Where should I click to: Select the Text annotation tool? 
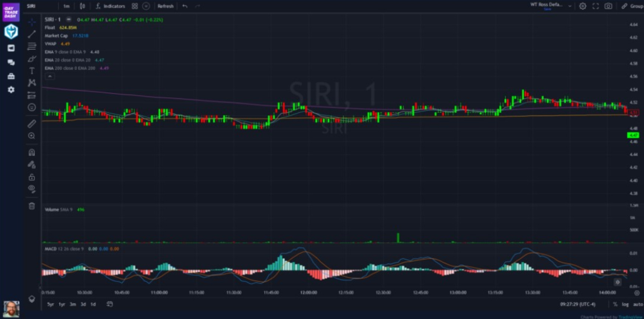pos(32,71)
